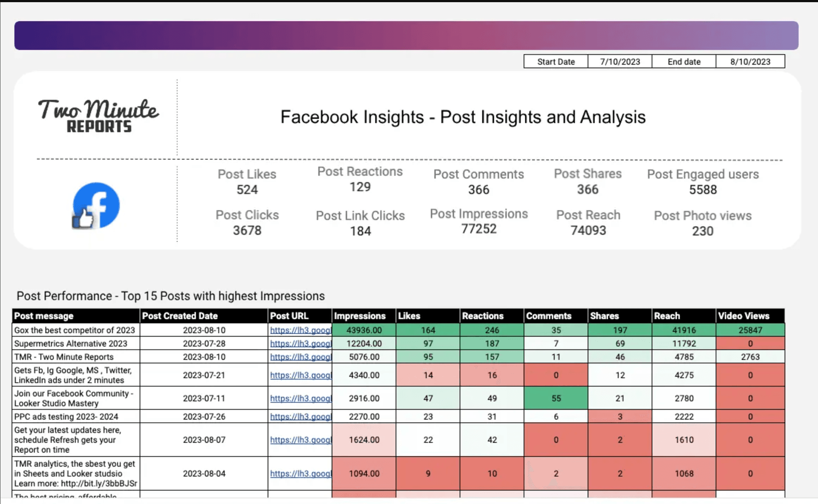Click the Post Performance Top 15 Posts heading

coord(170,296)
